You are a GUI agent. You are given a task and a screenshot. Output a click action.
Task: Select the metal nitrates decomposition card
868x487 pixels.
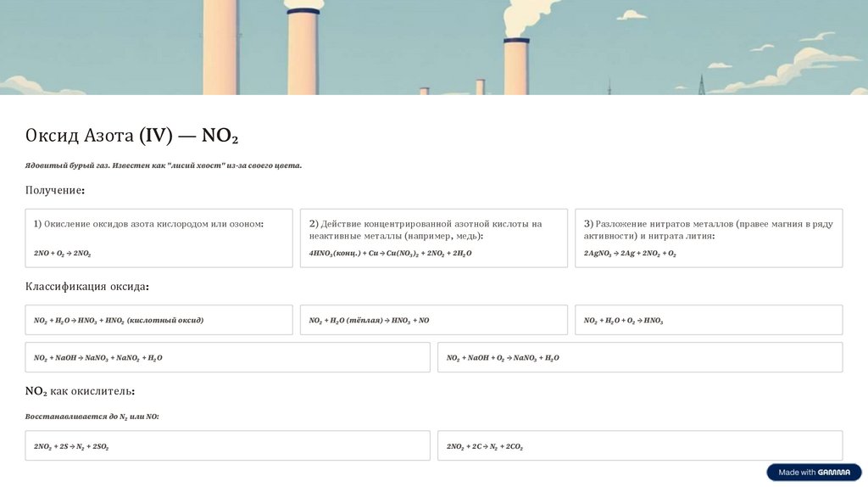tap(709, 238)
